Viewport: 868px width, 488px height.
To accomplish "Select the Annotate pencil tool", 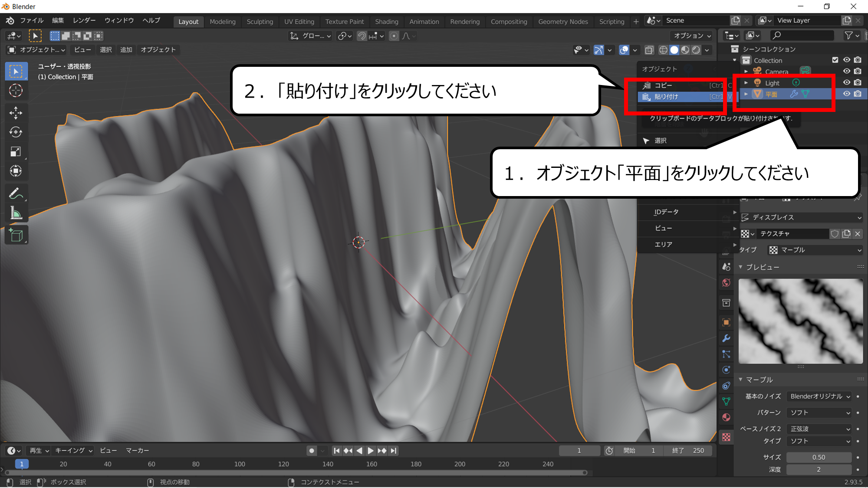I will tap(16, 193).
